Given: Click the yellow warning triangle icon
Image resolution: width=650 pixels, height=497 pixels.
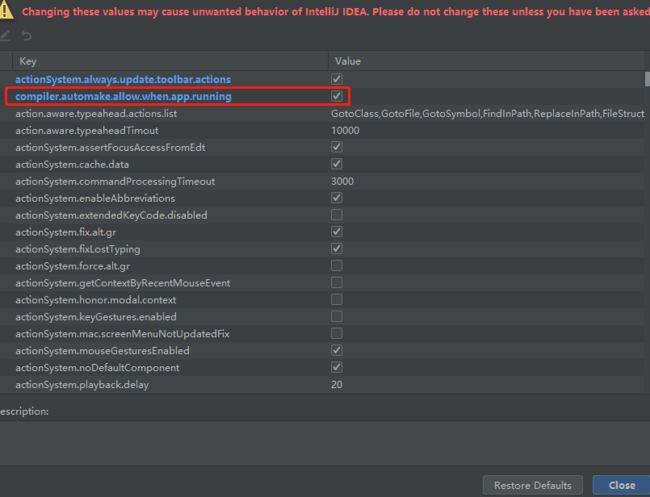Looking at the screenshot, I should (6, 10).
